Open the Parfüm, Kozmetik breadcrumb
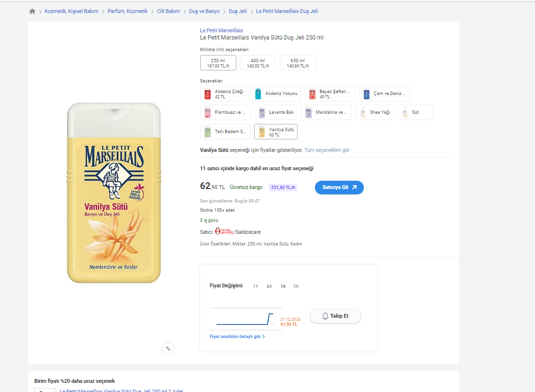 click(128, 11)
